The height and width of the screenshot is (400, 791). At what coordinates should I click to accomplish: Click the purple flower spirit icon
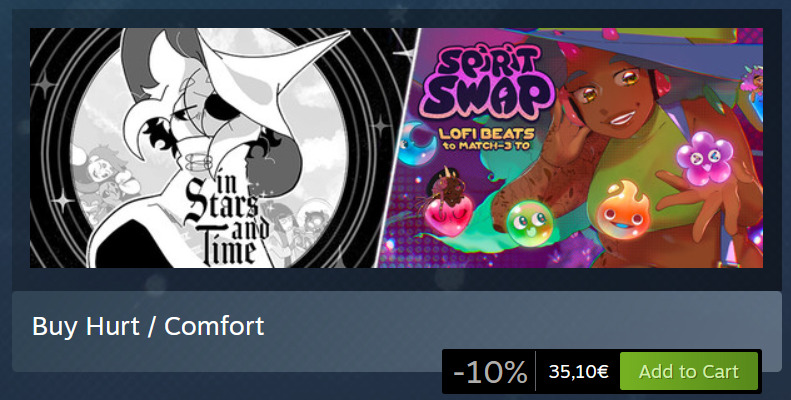pyautogui.click(x=705, y=157)
